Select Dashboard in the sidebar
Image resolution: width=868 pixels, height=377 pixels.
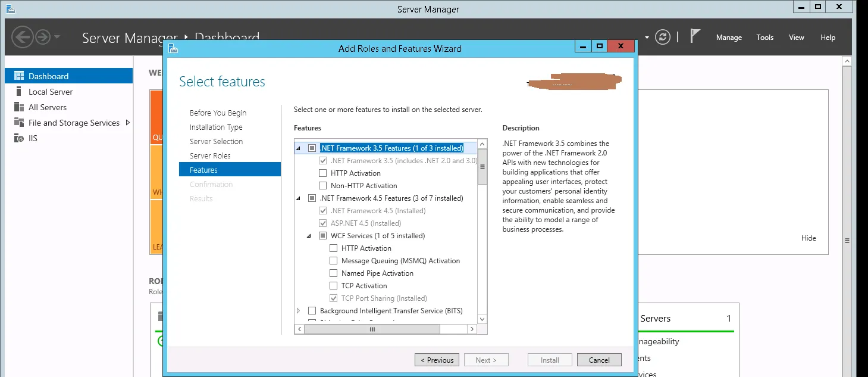point(68,76)
